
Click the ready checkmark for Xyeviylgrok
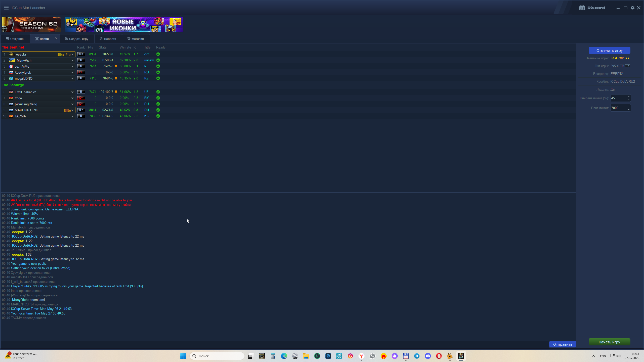point(158,72)
